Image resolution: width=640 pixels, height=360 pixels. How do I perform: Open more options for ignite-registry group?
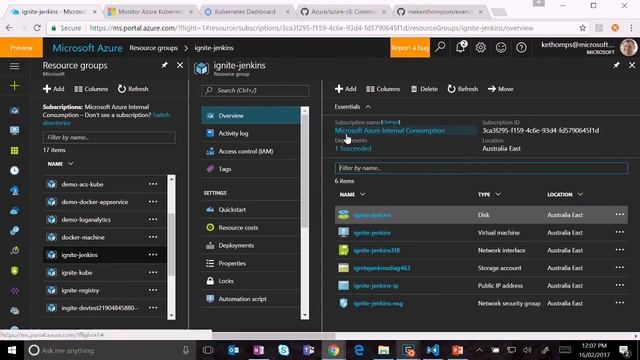pyautogui.click(x=153, y=290)
